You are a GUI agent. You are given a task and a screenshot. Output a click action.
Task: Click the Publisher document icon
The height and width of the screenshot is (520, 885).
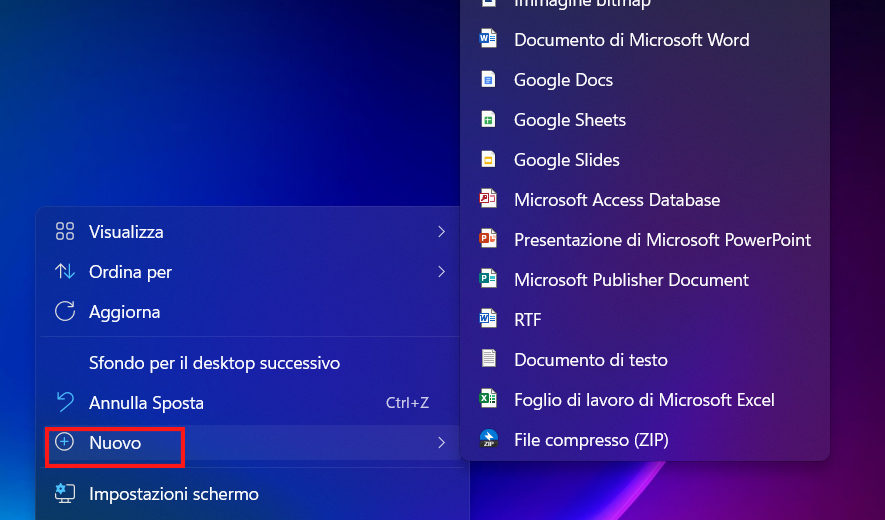coord(488,280)
